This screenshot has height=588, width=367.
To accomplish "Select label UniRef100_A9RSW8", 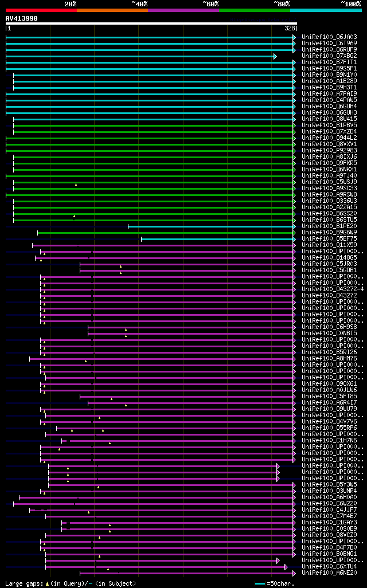I will click(329, 195).
